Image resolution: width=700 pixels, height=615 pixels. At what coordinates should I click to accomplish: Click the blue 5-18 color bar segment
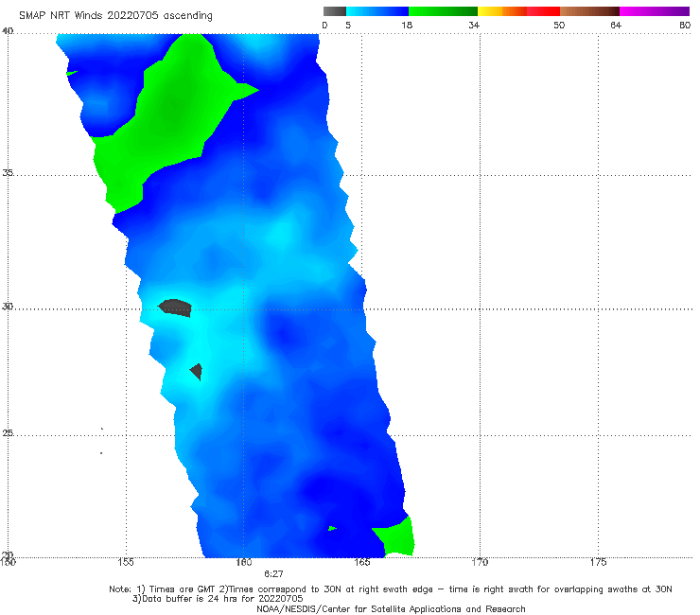377,11
